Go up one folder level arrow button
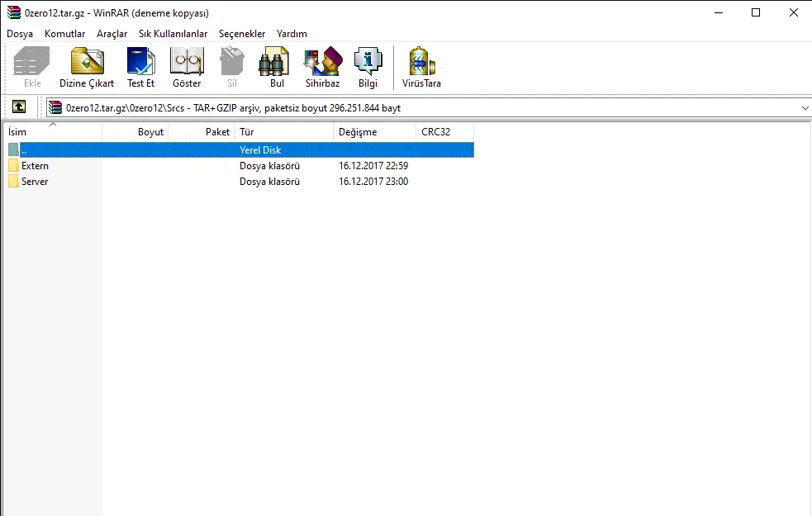 (19, 107)
